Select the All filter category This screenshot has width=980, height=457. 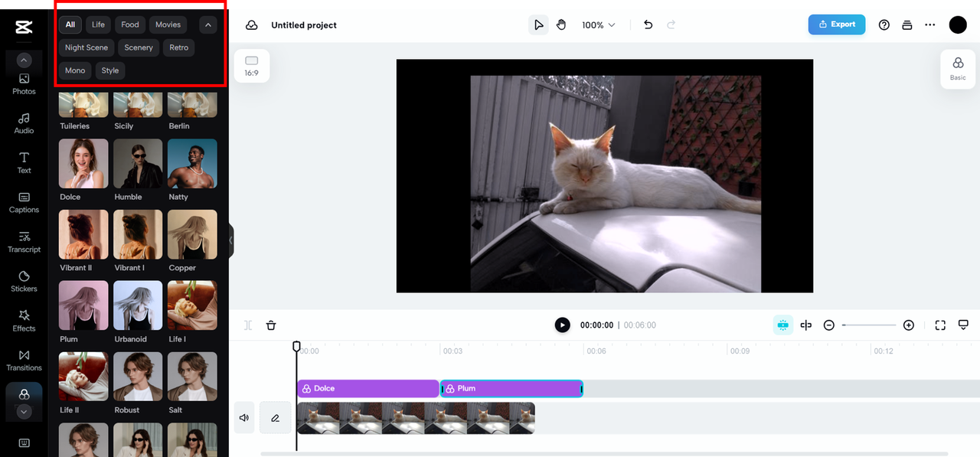click(x=70, y=25)
